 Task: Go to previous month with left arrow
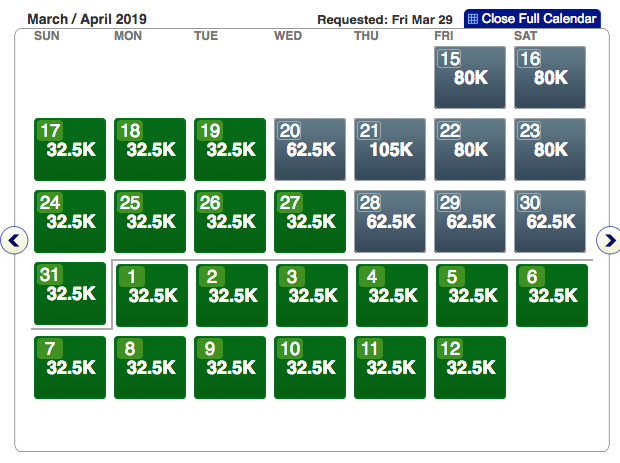14,240
